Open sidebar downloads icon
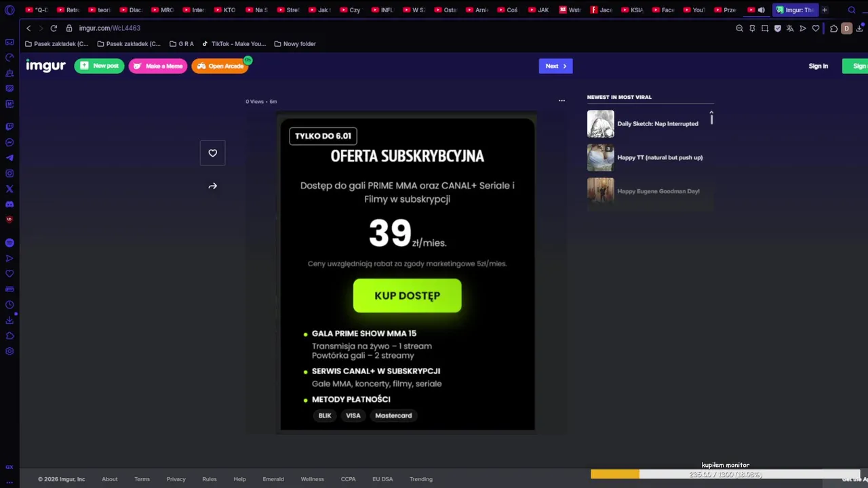Image resolution: width=868 pixels, height=488 pixels. [x=9, y=321]
